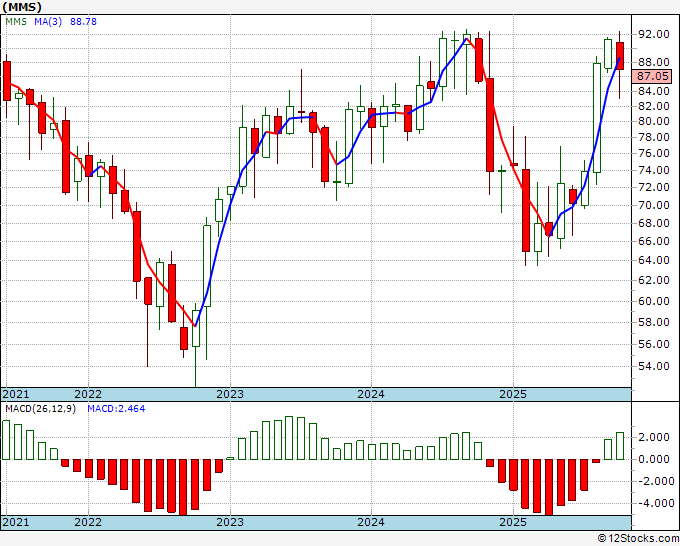This screenshot has width=680, height=546.
Task: Select the 76.00 price axis label
Action: tap(653, 153)
